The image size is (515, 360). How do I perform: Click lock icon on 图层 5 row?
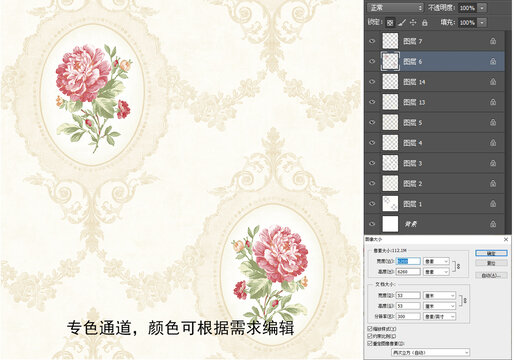coord(493,123)
